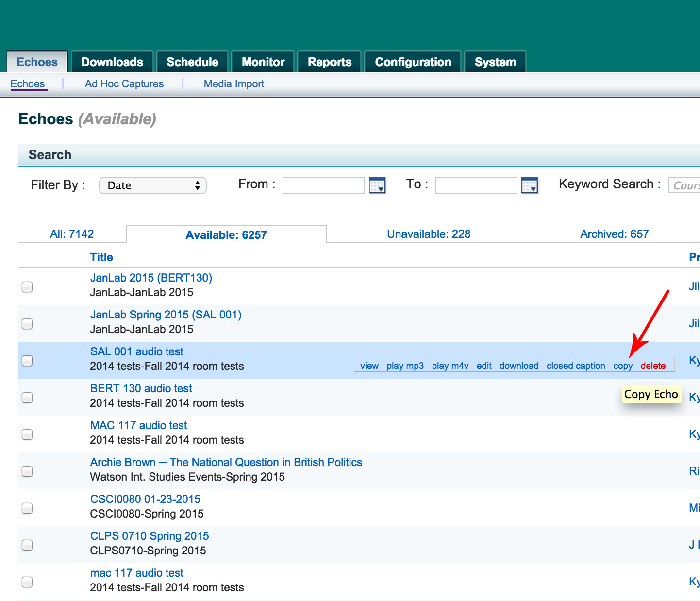Select the Archie Brown echo checkbox
This screenshot has height=601, width=700.
click(x=27, y=471)
